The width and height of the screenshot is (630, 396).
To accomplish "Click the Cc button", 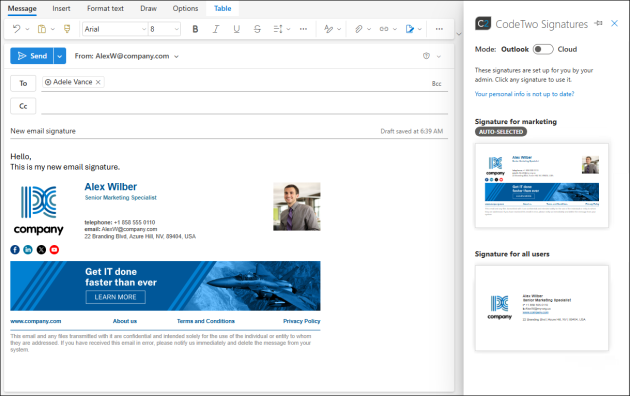I will pyautogui.click(x=23, y=106).
